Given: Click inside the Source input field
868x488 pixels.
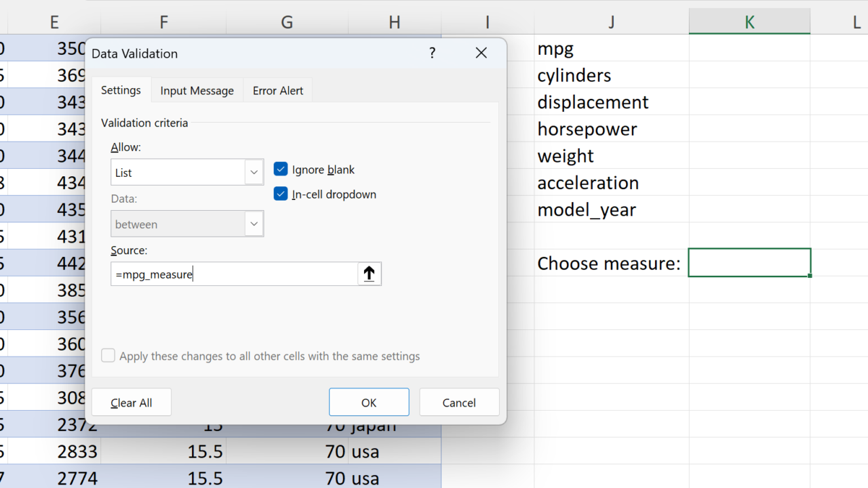Looking at the screenshot, I should click(234, 274).
